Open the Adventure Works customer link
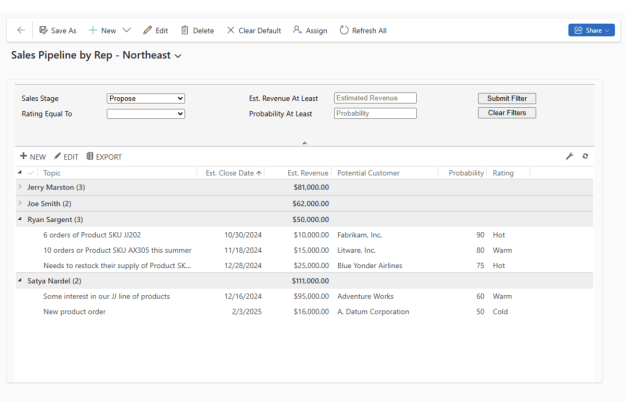 coord(365,296)
